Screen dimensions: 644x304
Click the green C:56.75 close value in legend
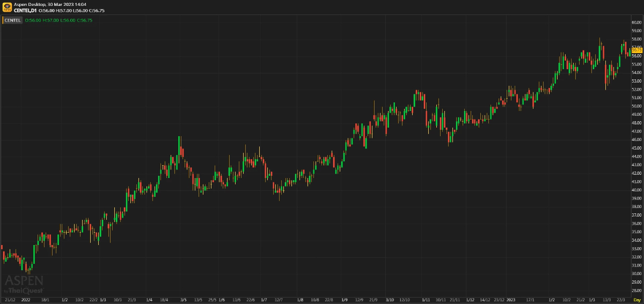85,20
